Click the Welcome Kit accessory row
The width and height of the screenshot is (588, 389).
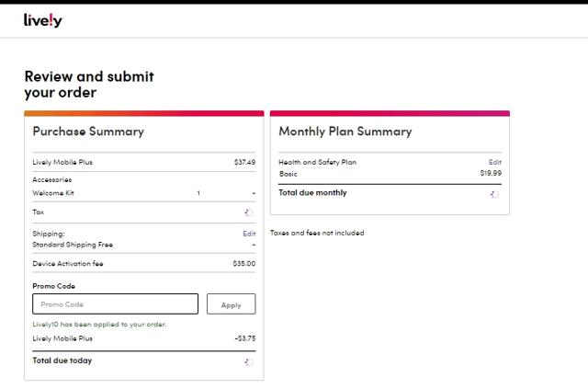coord(144,193)
